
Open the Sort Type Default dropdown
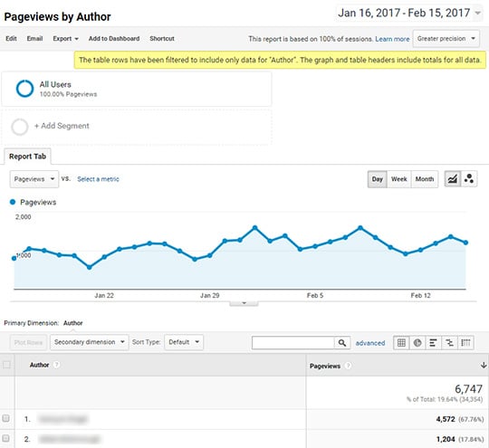[184, 342]
